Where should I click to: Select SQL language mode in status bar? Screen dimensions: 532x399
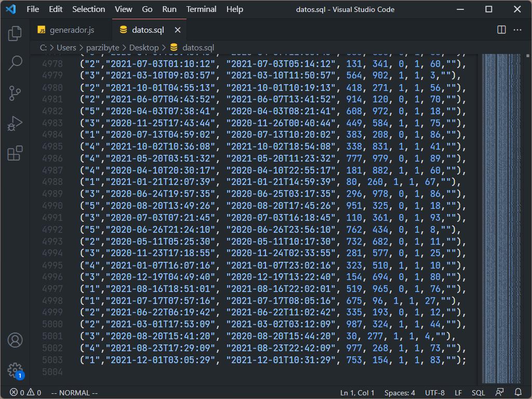[x=478, y=393]
